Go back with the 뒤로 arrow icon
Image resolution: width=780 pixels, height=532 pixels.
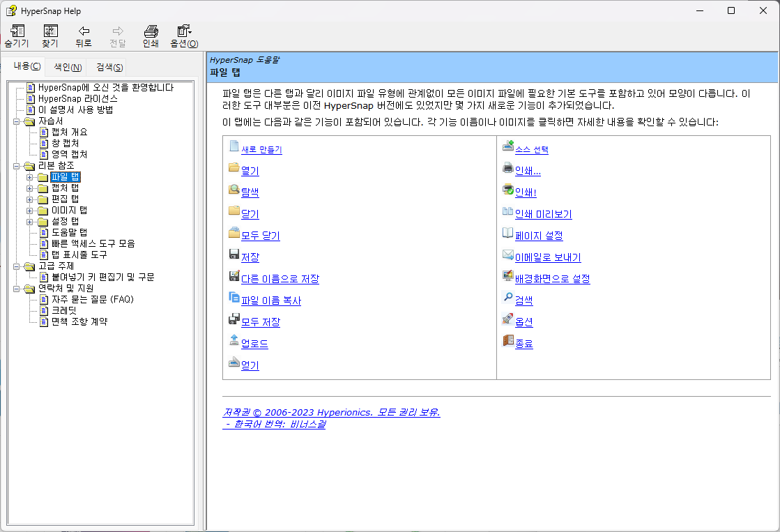click(x=84, y=31)
